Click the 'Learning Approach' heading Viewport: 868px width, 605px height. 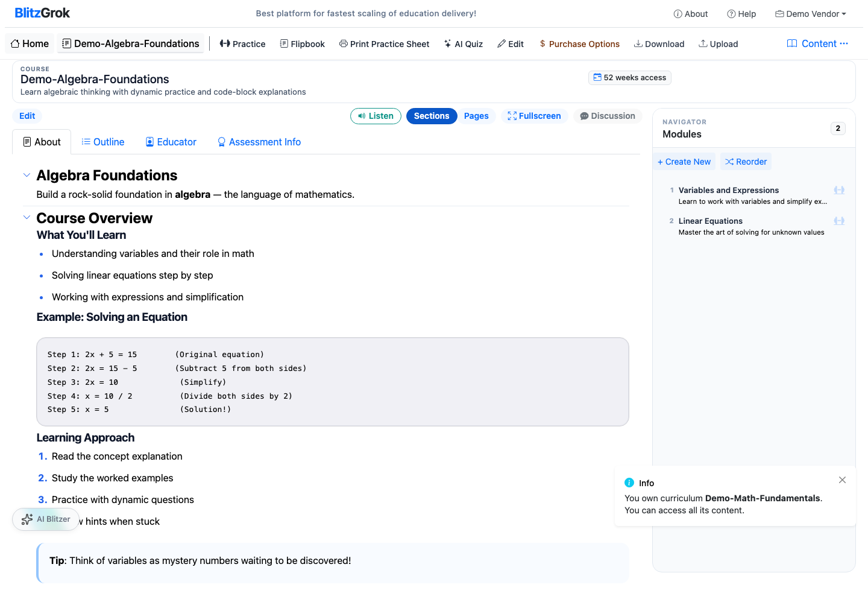pyautogui.click(x=86, y=438)
